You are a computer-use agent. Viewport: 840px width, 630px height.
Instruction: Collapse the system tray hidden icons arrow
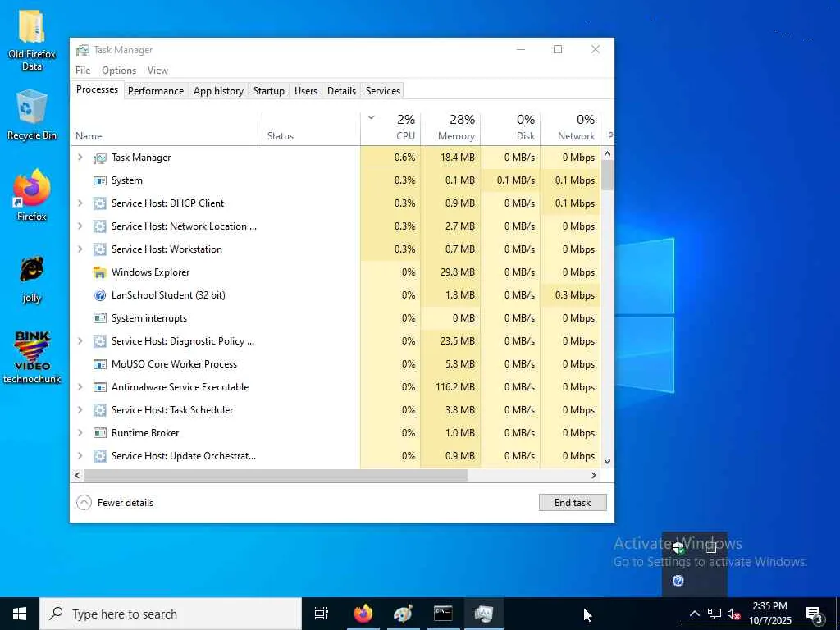tap(694, 614)
